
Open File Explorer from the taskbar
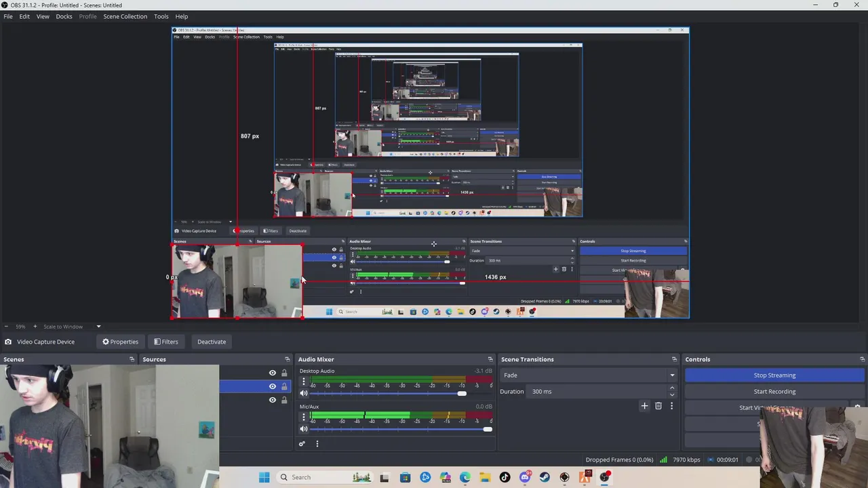coord(484,477)
